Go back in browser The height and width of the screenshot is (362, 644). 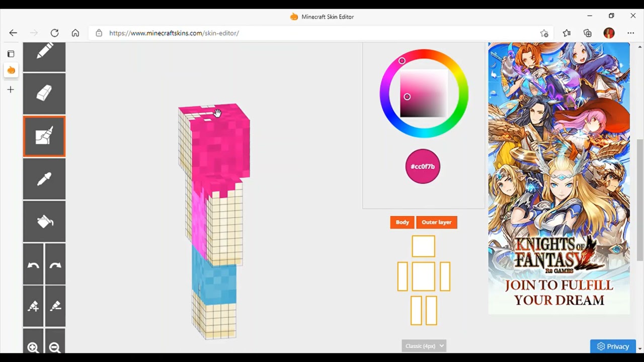[x=13, y=33]
